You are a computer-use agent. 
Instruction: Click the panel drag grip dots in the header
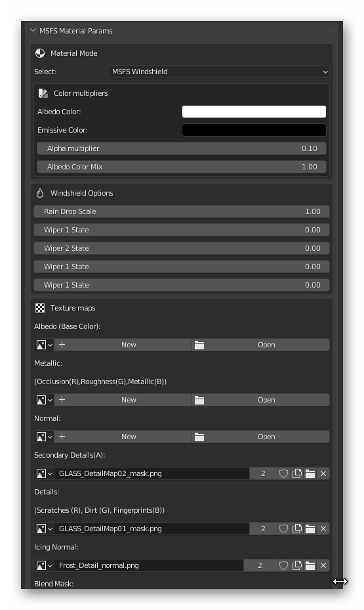330,30
